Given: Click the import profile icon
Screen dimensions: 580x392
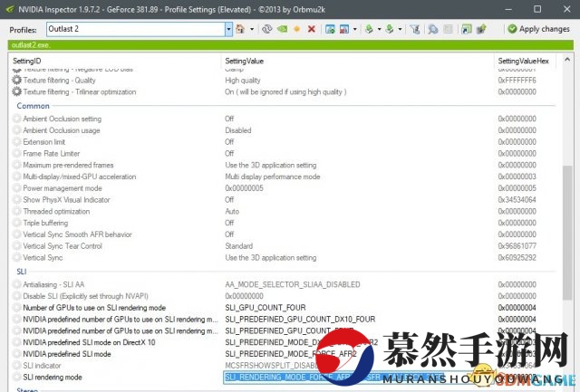Looking at the screenshot, I should (390, 29).
